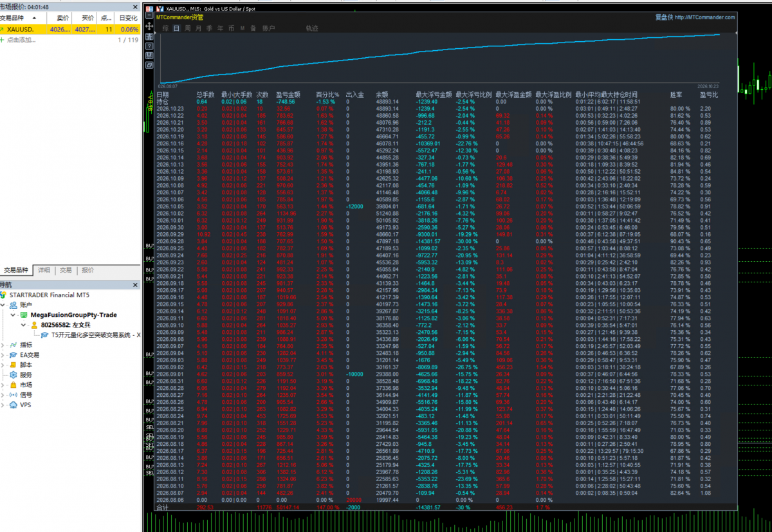Switch to the 交易 tab in Market Watch

[66, 271]
